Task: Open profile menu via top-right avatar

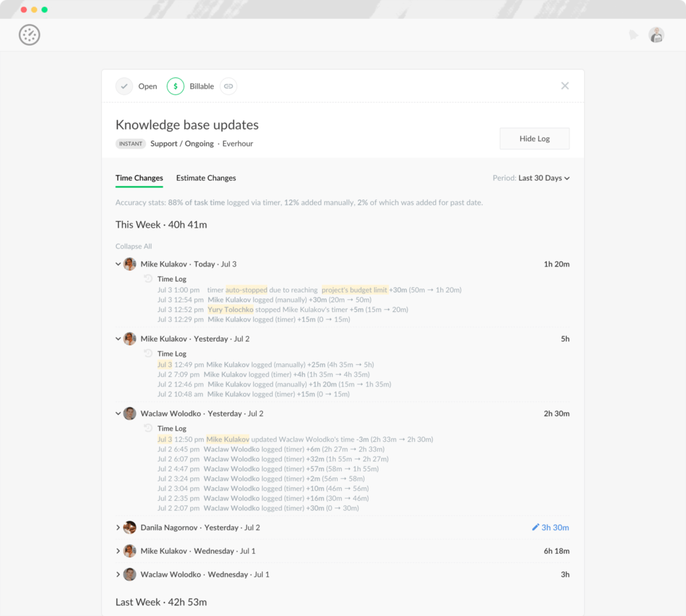Action: click(656, 35)
